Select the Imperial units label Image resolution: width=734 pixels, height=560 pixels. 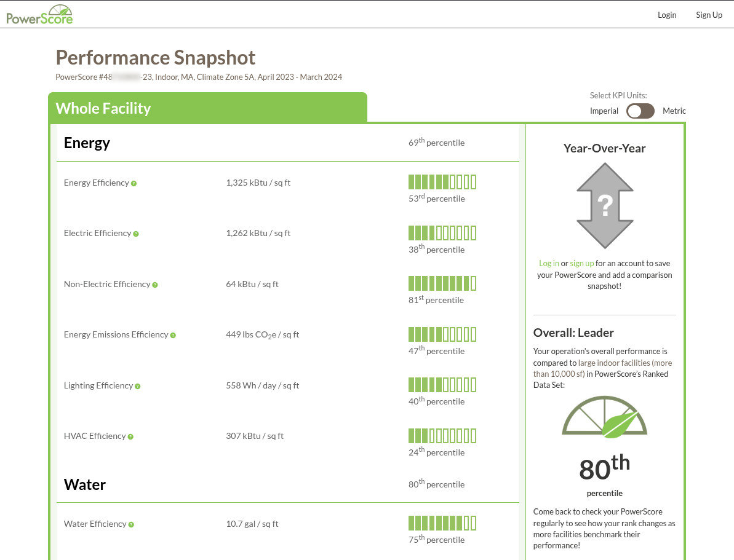click(x=604, y=111)
